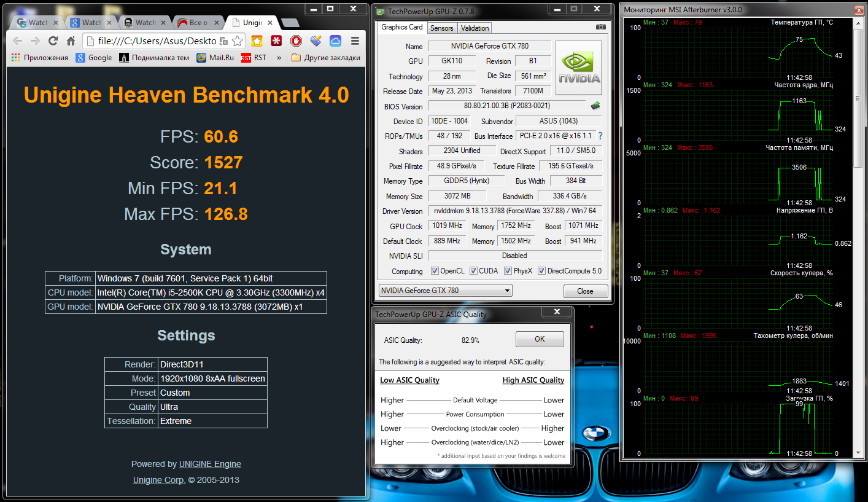Toggle the PhysX checkbox
This screenshot has height=502, width=868.
coord(508,271)
